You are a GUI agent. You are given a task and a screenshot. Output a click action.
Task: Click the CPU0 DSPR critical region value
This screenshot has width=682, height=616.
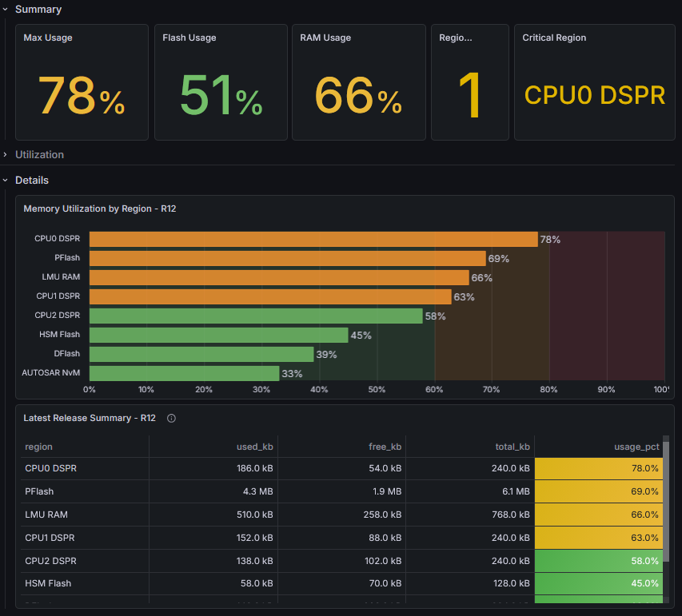[x=595, y=95]
